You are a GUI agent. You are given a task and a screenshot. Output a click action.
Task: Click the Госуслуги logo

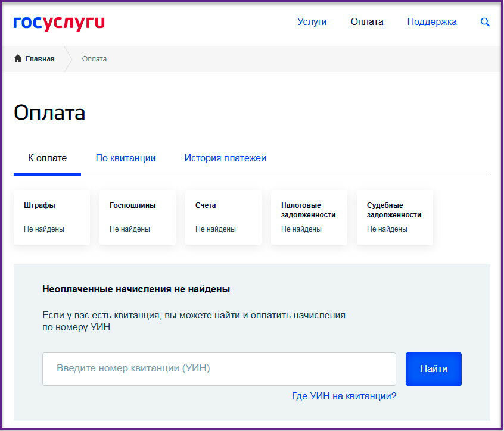click(x=58, y=21)
